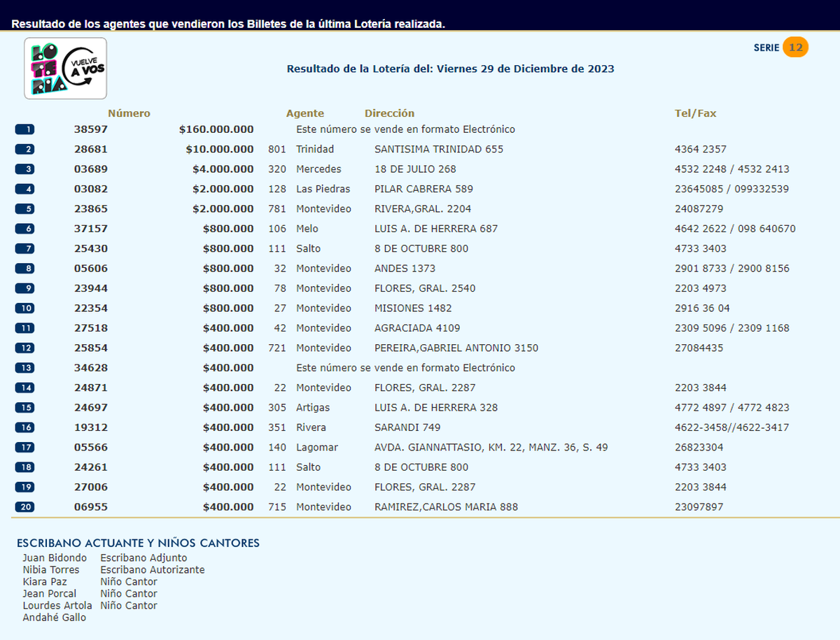Select the name Juan Bidondo

click(x=55, y=558)
